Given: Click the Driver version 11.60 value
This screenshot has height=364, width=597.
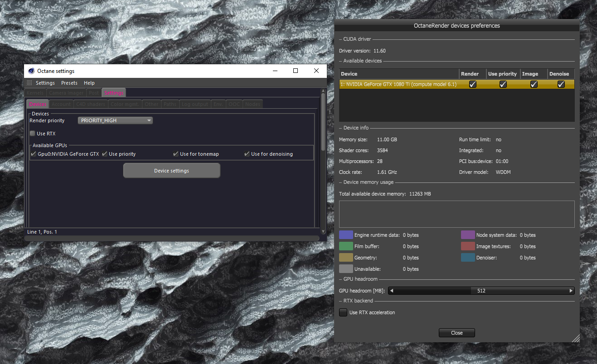Looking at the screenshot, I should (x=379, y=51).
